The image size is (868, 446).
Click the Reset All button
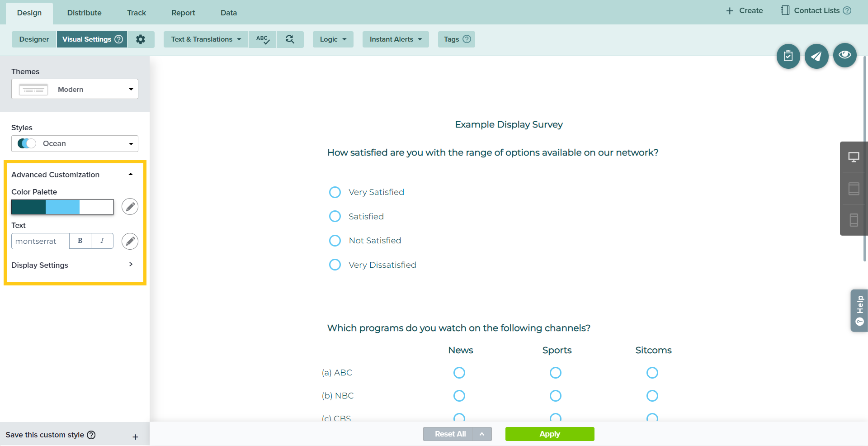pyautogui.click(x=450, y=434)
